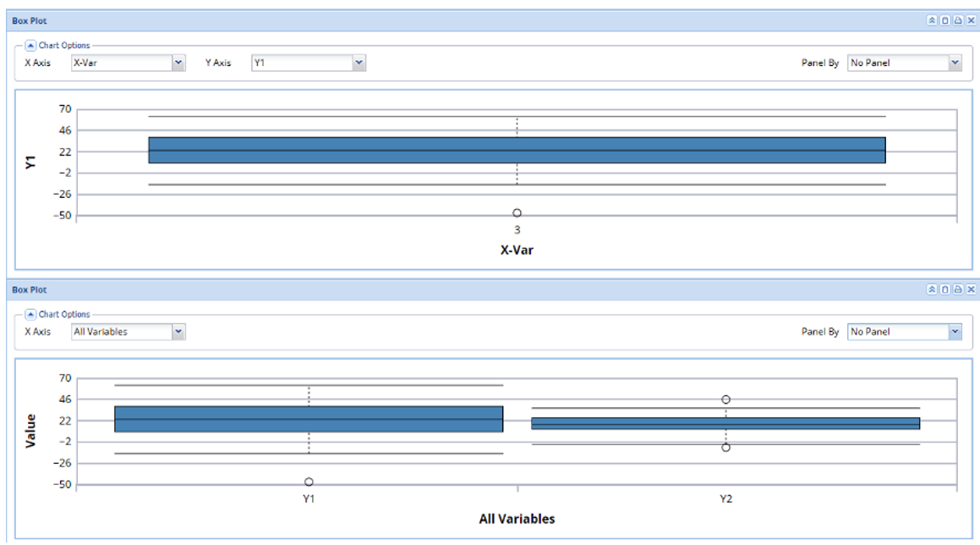Collapse the Chart Options section in the top panel

(31, 46)
